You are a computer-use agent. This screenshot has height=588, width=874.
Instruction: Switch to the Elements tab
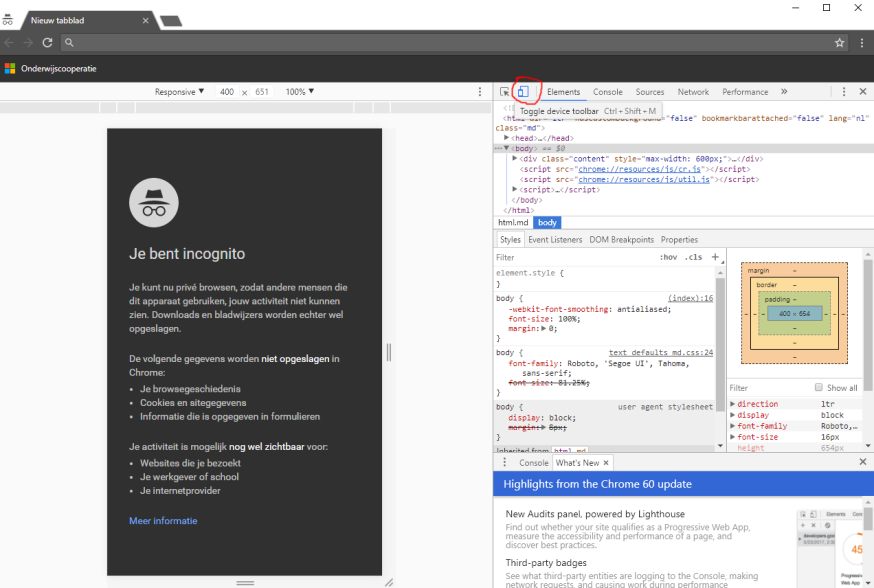(564, 92)
